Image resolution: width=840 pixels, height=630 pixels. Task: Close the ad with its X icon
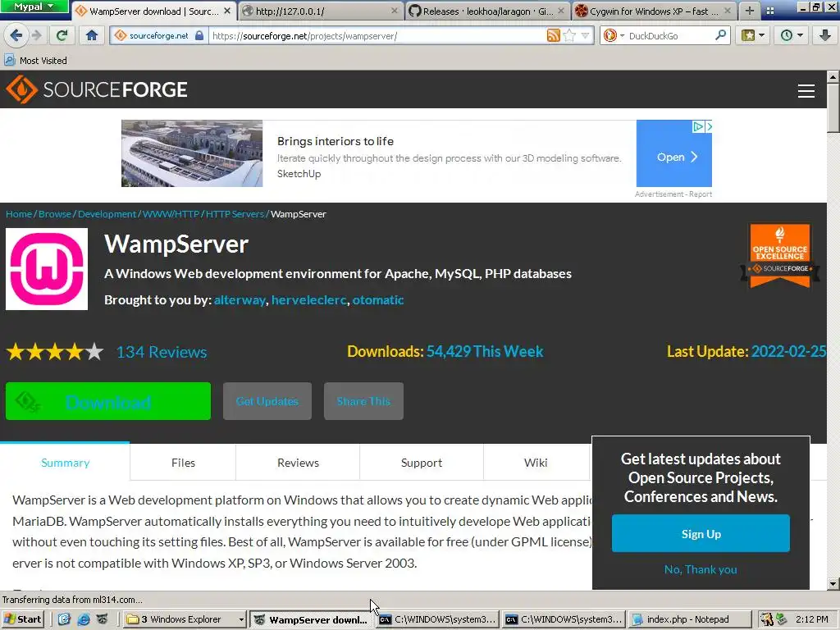tap(709, 126)
